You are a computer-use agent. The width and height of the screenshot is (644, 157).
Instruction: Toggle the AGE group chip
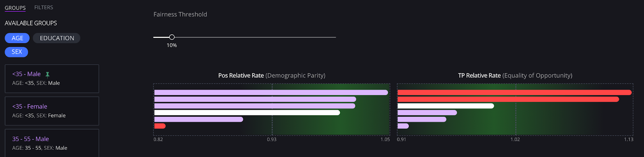tap(17, 38)
